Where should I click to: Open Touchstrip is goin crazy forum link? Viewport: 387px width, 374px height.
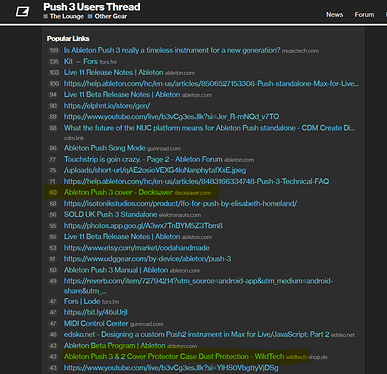(143, 159)
